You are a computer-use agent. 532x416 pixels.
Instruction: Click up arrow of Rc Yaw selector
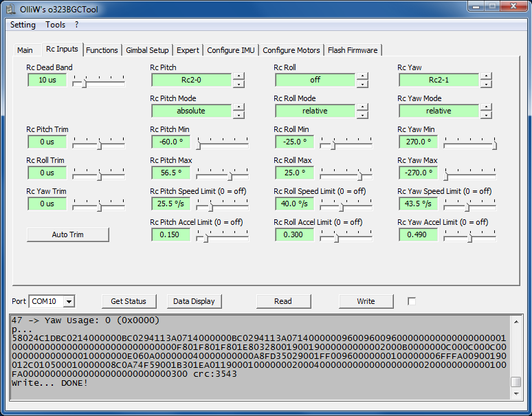coord(486,76)
